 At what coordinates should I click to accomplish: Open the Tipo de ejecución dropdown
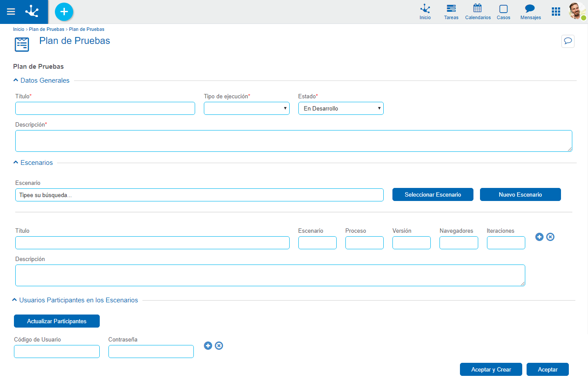[x=247, y=108]
